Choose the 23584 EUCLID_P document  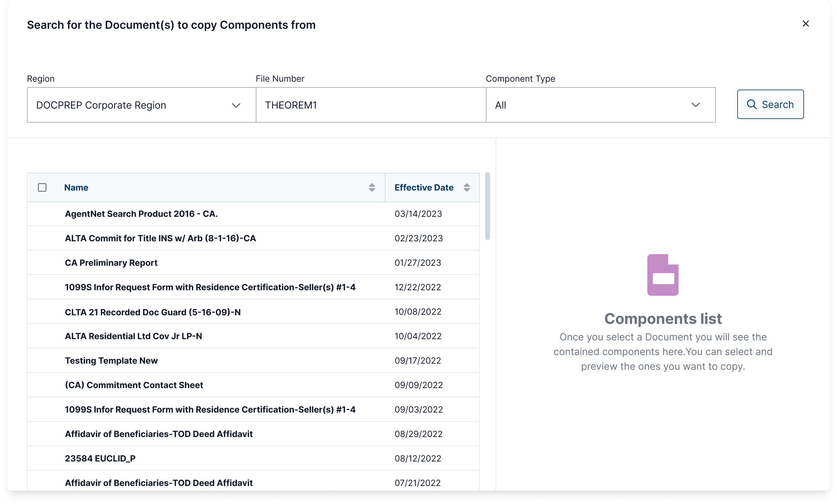(100, 458)
